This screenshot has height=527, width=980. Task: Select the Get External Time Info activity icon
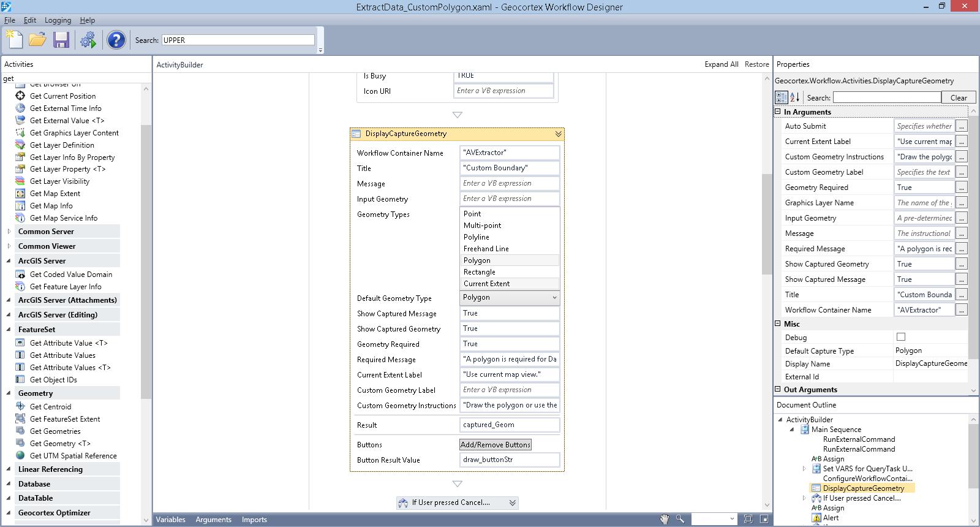(20, 108)
